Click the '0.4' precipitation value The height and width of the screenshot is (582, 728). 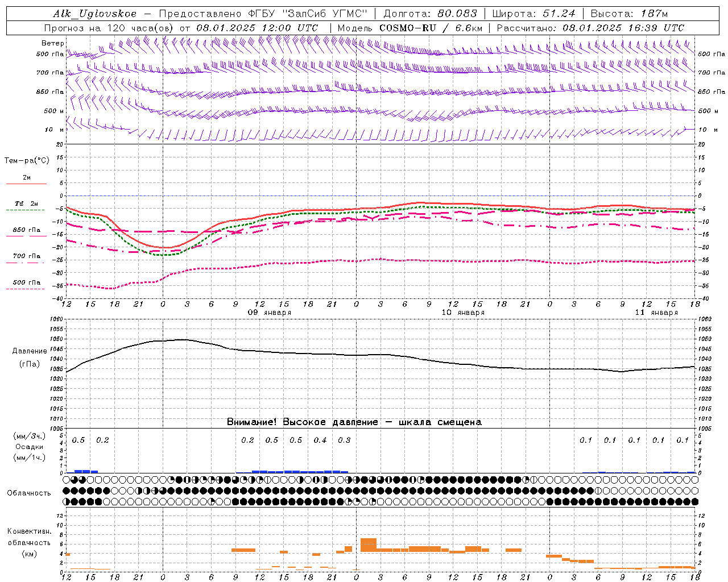pyautogui.click(x=320, y=440)
